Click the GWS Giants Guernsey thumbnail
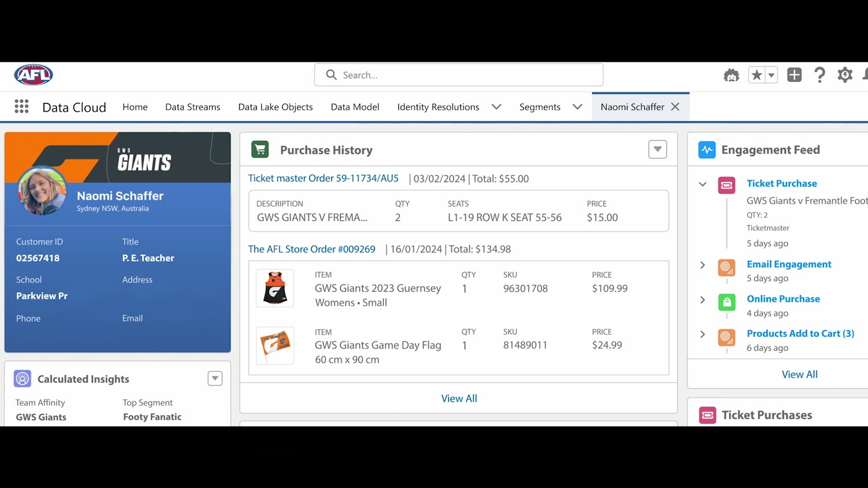The width and height of the screenshot is (868, 488). 275,288
